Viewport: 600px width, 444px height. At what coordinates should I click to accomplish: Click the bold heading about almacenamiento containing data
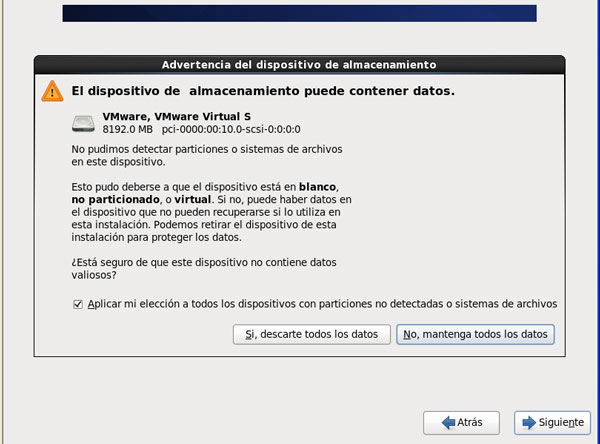point(263,91)
